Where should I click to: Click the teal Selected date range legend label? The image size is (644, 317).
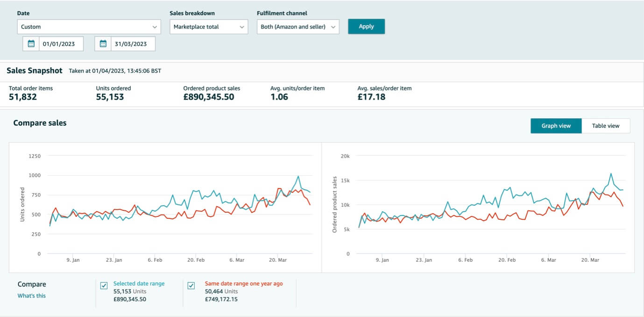(x=139, y=283)
